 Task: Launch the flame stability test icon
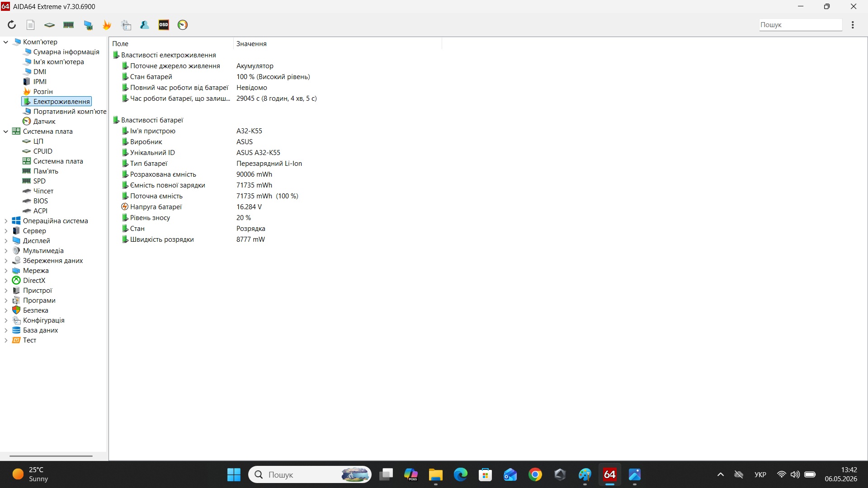coord(107,25)
